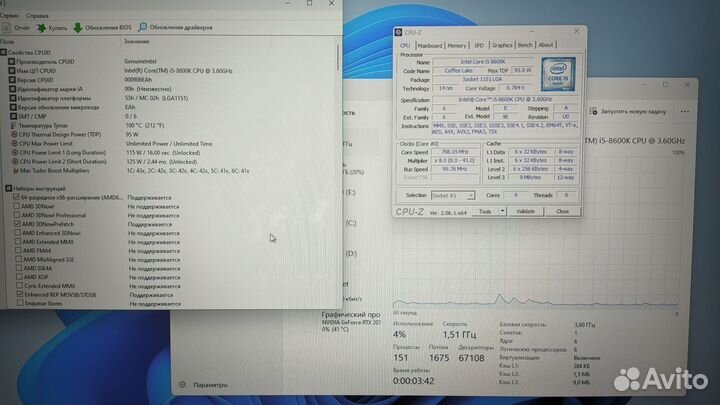Collapse the Свойства CPUID group
Screen dimensions: 720x405
click(4, 53)
